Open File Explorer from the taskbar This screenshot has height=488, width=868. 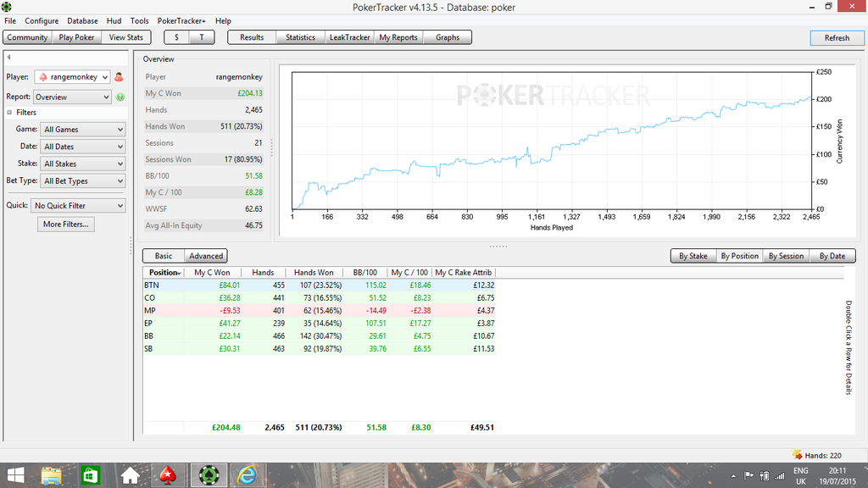click(52, 475)
